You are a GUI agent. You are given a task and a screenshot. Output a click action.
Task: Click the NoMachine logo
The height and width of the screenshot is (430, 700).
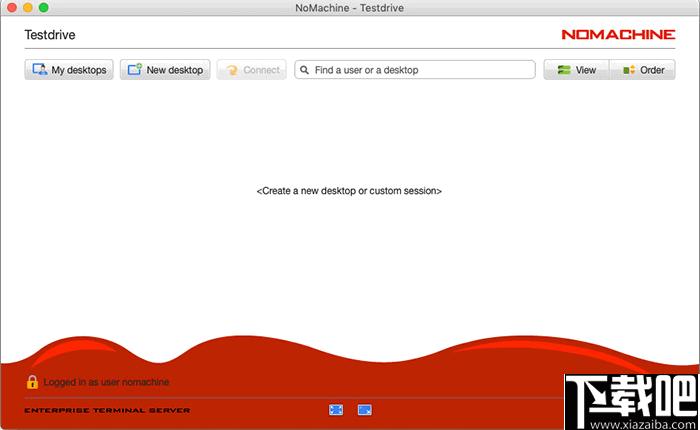618,34
